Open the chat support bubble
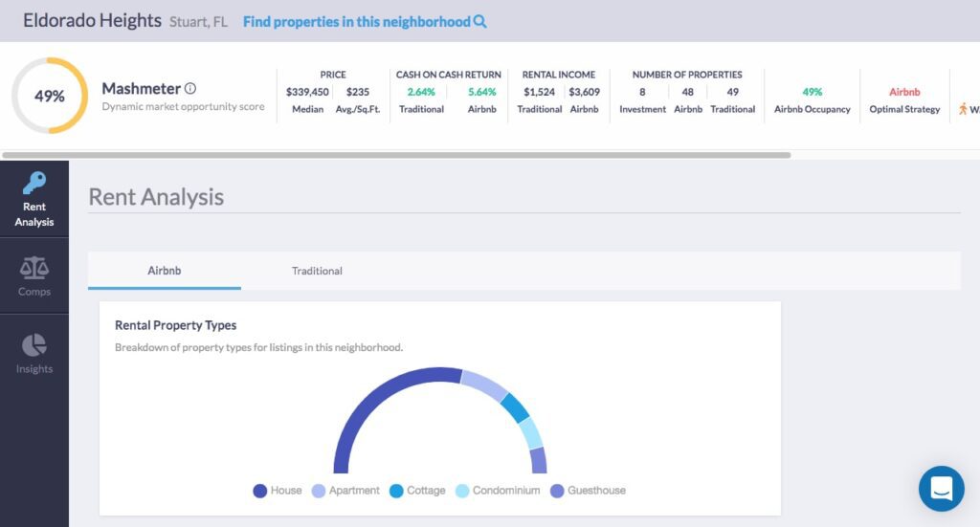Screen dimensions: 980x527 tap(941, 488)
